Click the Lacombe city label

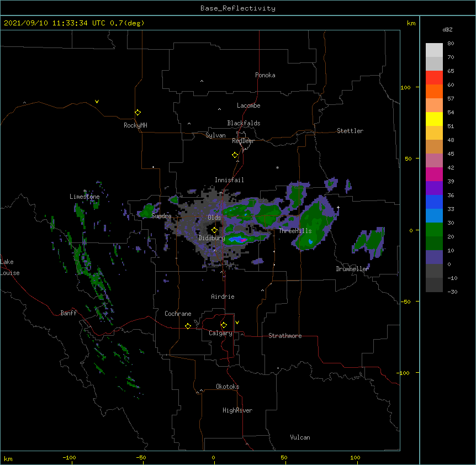[248, 105]
